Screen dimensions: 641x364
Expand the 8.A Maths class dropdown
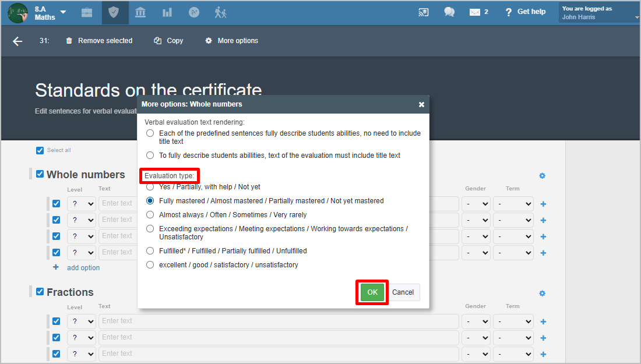pos(63,12)
